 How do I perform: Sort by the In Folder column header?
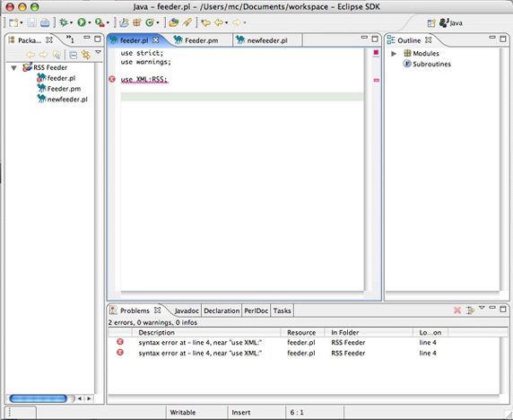369,332
